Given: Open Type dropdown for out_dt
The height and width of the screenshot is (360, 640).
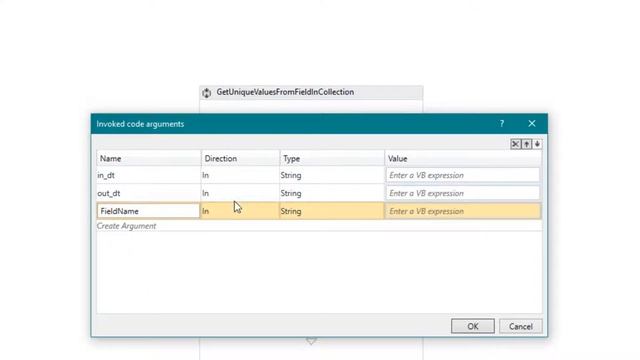Looking at the screenshot, I should [331, 193].
